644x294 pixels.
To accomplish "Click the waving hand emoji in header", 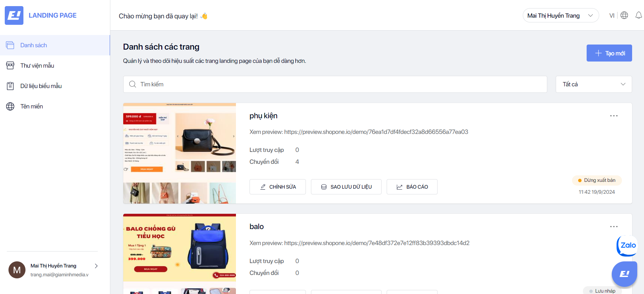I will (x=204, y=16).
